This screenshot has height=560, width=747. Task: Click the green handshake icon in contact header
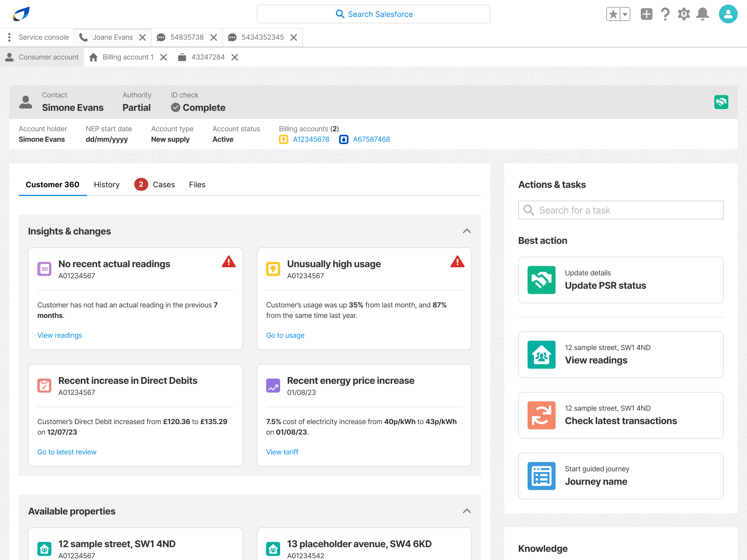tap(721, 102)
